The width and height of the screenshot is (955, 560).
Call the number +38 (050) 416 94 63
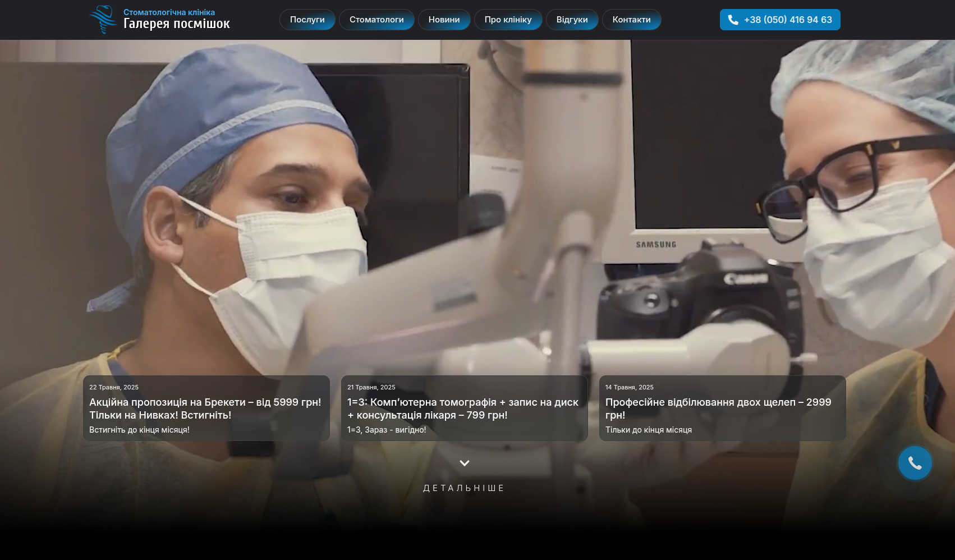click(x=787, y=20)
